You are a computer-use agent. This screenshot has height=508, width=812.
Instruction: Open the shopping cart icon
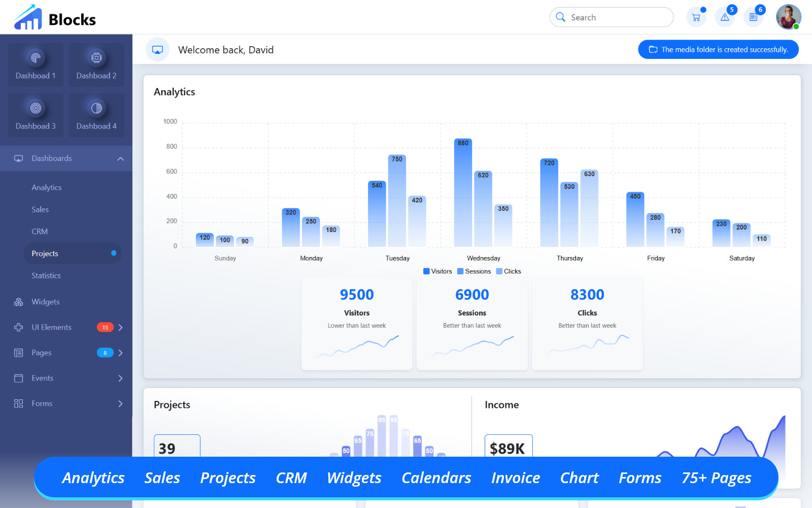click(696, 17)
